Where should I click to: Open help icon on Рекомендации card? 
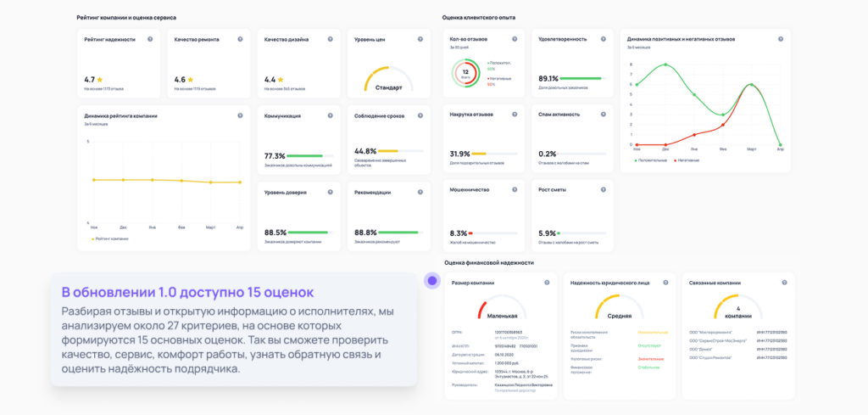(x=420, y=193)
